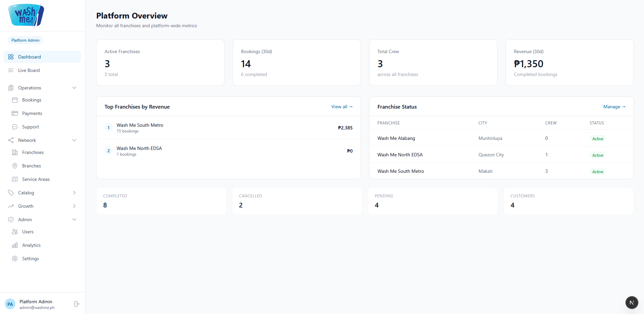Click the Settings gear icon
The image size is (644, 314).
(15, 259)
